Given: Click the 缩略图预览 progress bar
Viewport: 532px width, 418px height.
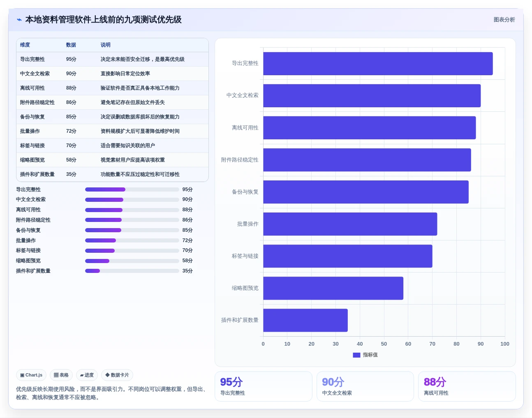Looking at the screenshot, I should coord(132,261).
